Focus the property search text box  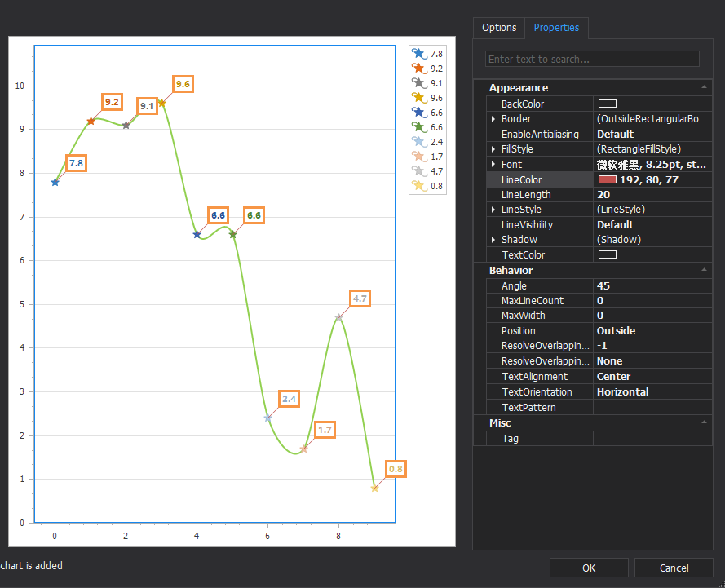592,59
